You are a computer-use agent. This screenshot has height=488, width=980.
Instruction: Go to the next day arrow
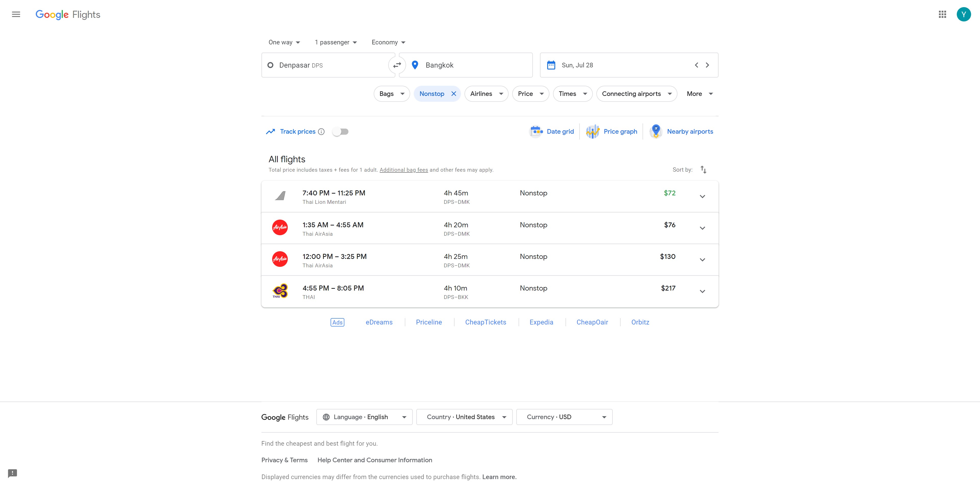707,65
